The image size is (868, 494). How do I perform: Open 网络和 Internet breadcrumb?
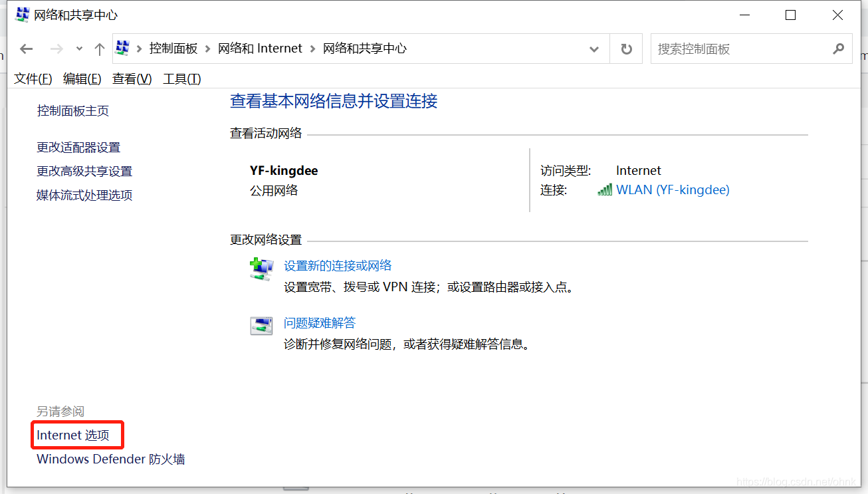click(260, 49)
